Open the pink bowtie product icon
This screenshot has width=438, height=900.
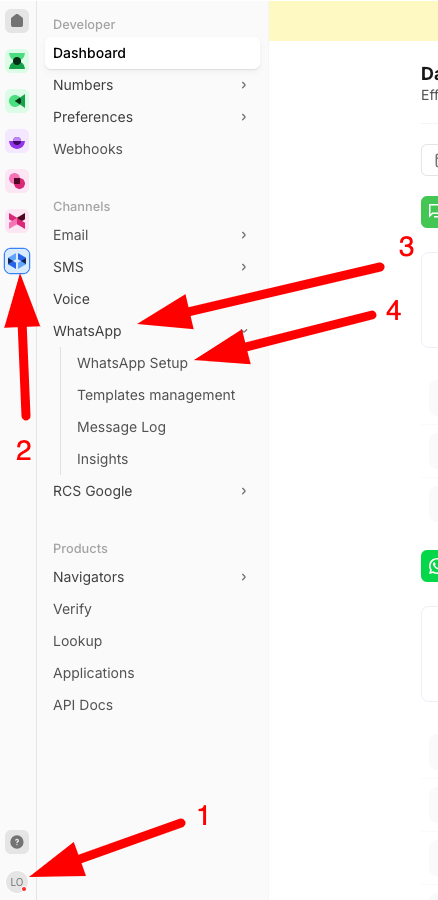pyautogui.click(x=17, y=221)
